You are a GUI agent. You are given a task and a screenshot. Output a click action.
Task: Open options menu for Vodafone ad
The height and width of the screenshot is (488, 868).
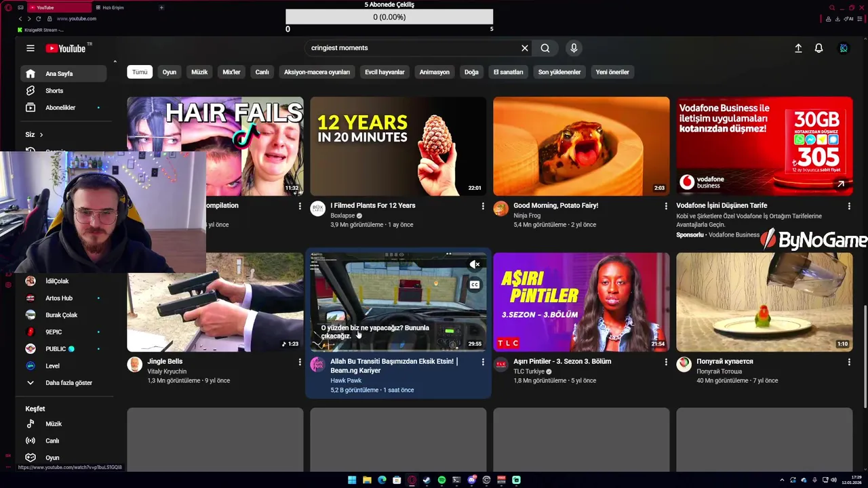point(849,206)
